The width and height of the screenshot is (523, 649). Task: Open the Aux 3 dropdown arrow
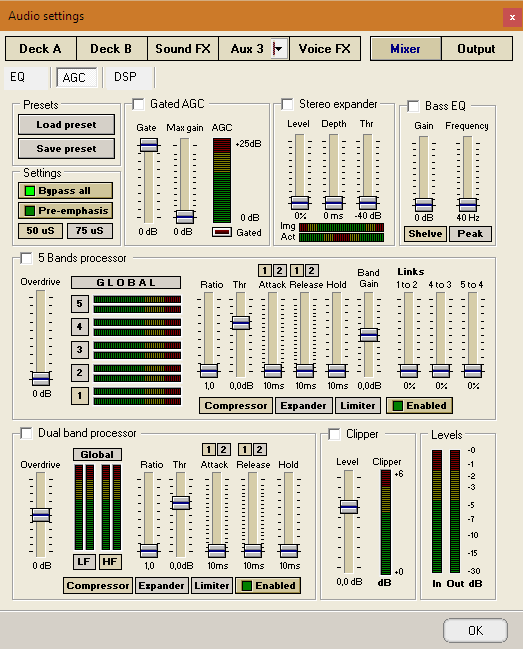(x=279, y=49)
